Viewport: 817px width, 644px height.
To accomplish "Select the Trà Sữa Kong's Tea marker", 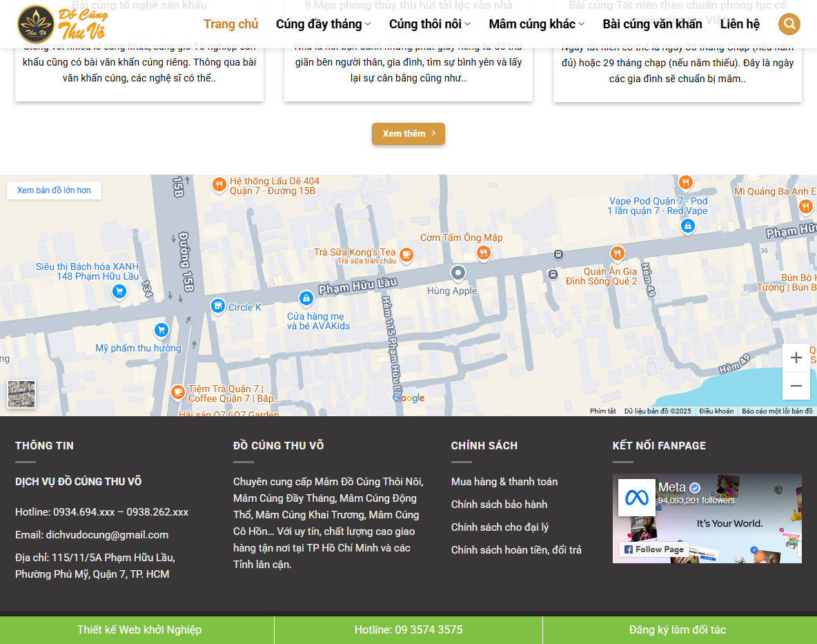I will click(x=406, y=255).
